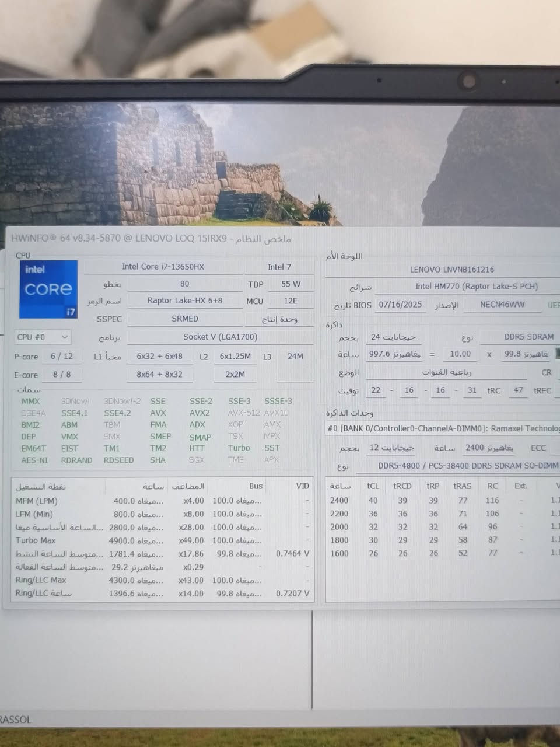Click the EM64T feature label
560x747 pixels.
pos(33,448)
